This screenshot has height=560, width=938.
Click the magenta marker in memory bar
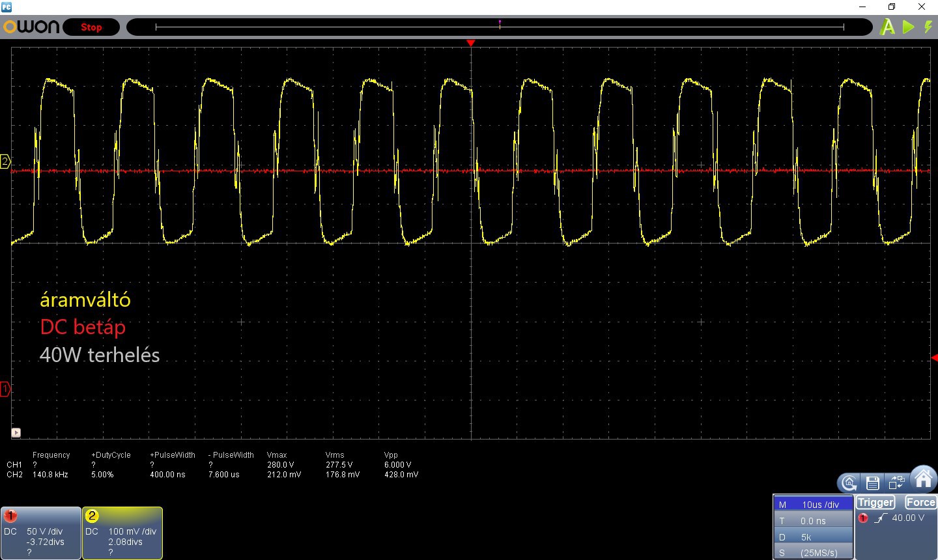[x=500, y=23]
